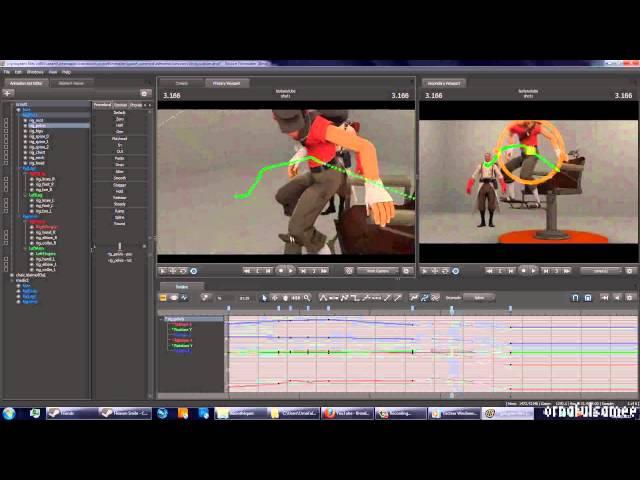
Task: Select rig_head in the sniper tree
Action: tap(37, 163)
